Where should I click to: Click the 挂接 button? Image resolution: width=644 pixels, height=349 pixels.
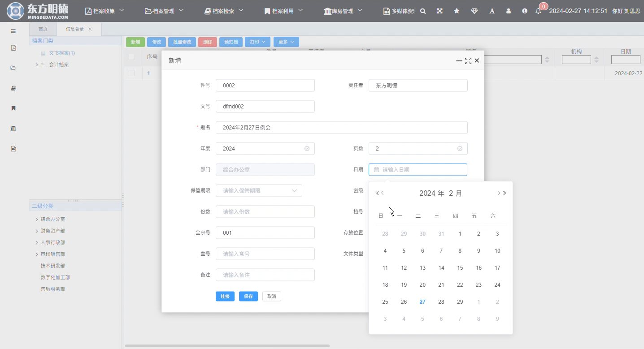[225, 297]
